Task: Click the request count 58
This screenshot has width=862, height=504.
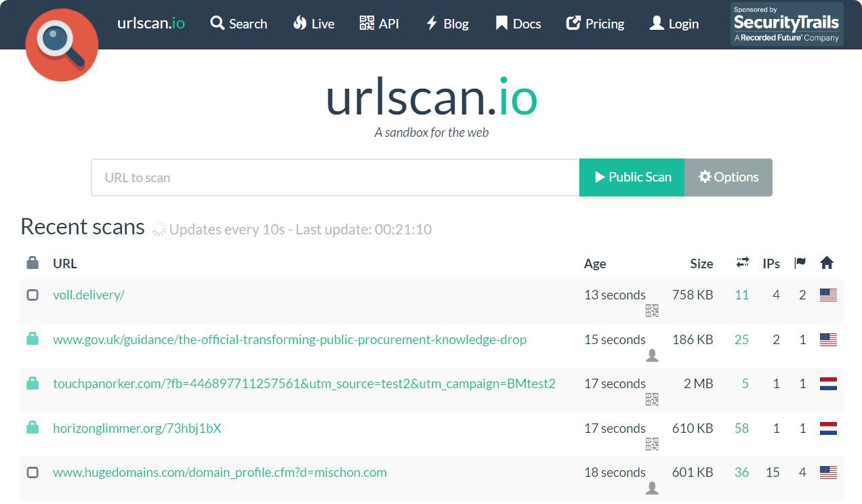Action: coord(742,428)
